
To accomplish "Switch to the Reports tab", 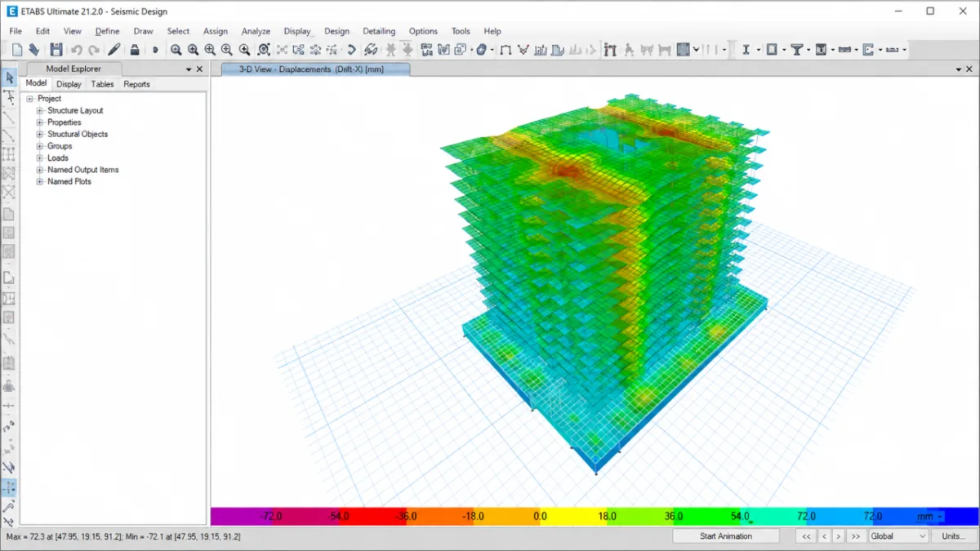I will (x=136, y=84).
